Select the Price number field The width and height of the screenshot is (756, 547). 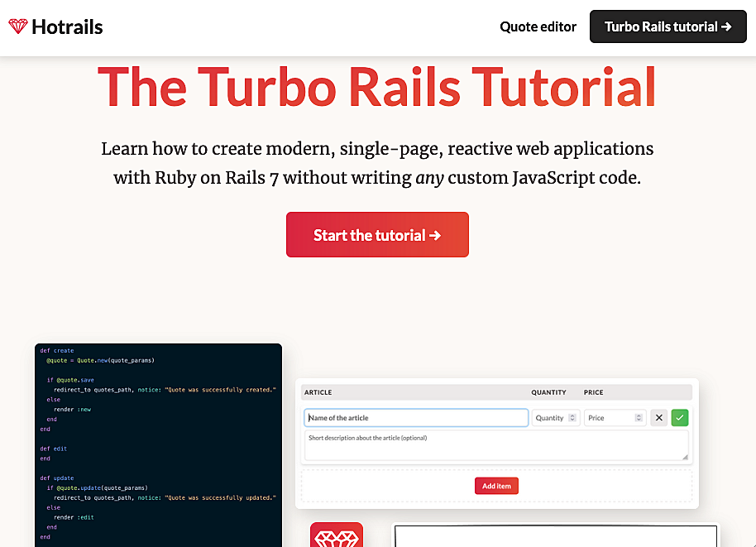615,418
